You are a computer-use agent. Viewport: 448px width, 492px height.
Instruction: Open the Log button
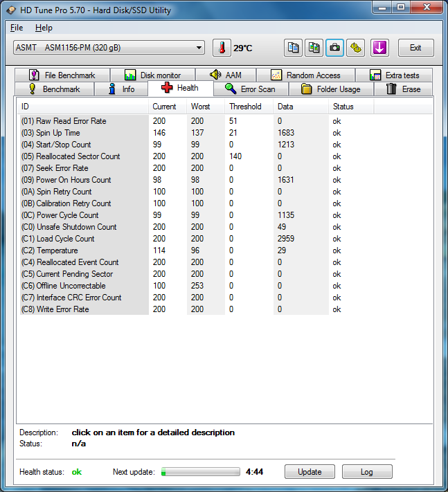[x=367, y=472]
